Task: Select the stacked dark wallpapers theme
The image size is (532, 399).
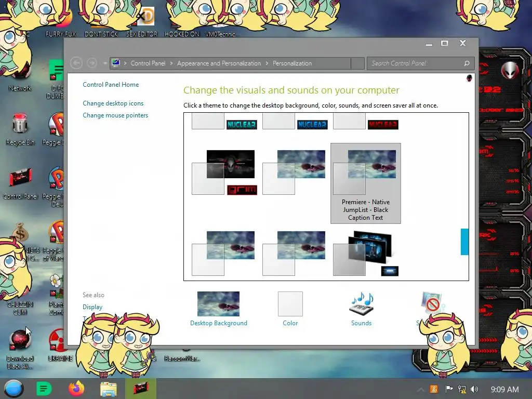Action: tap(365, 254)
